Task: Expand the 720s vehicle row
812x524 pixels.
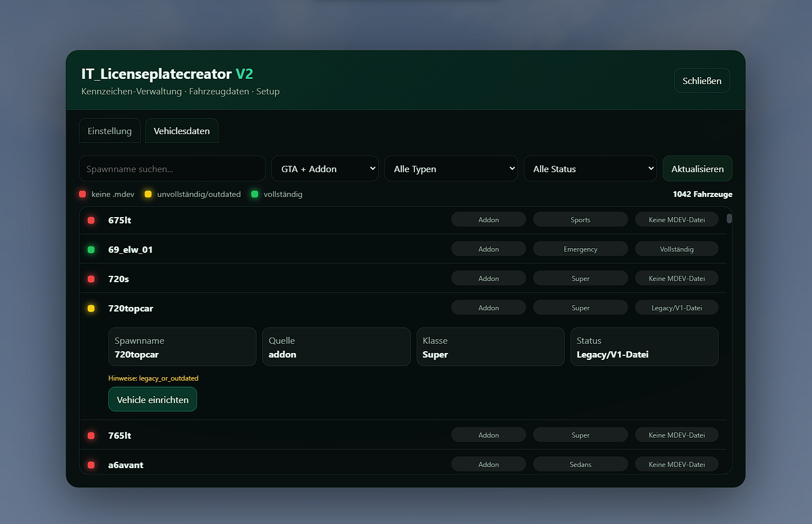Action: pos(403,279)
